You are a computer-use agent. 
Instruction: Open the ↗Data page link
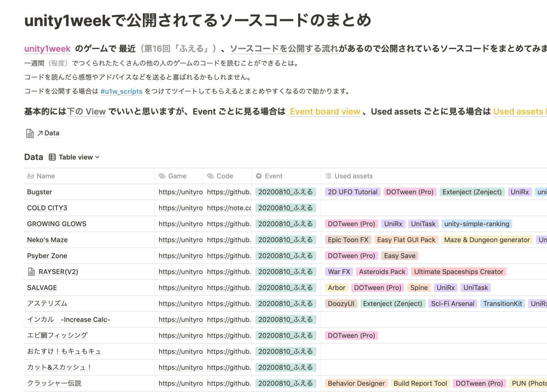pos(48,133)
